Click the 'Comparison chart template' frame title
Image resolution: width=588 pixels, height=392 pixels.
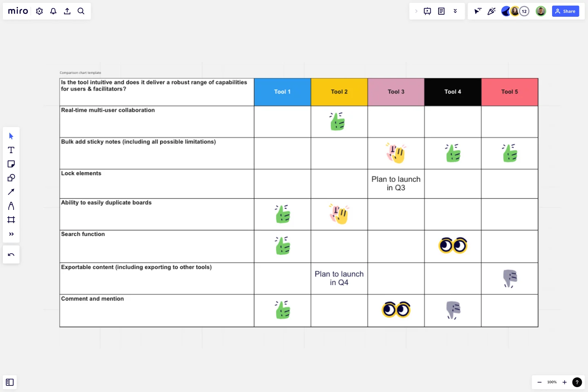pyautogui.click(x=80, y=73)
